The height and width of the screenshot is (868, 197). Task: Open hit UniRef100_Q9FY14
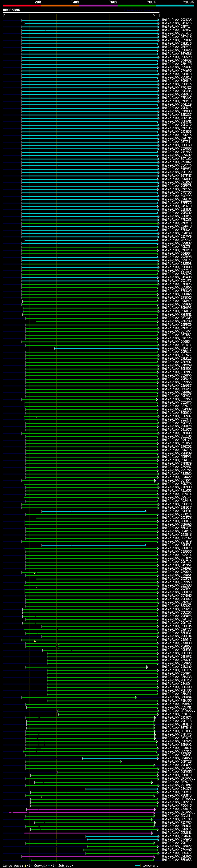(x=176, y=26)
